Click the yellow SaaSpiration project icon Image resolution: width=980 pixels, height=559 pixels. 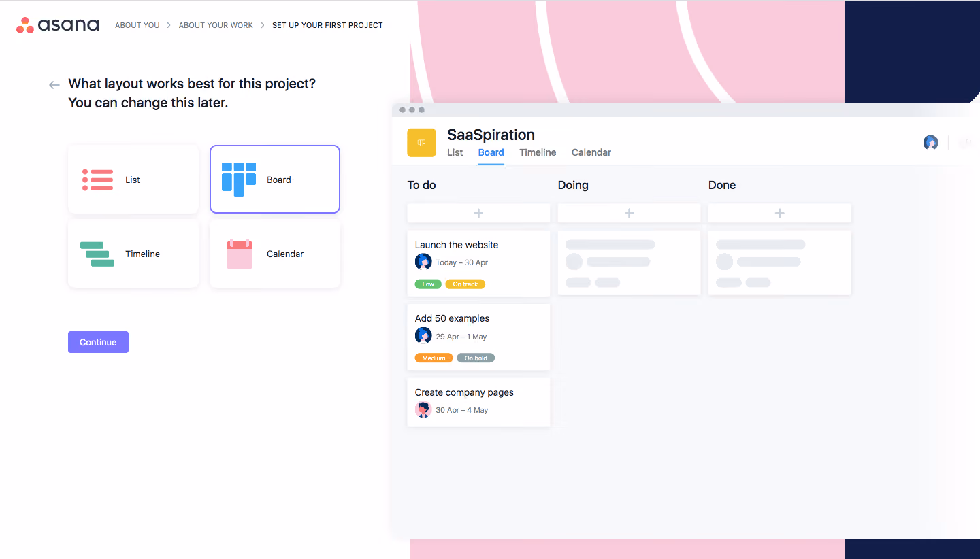click(421, 143)
